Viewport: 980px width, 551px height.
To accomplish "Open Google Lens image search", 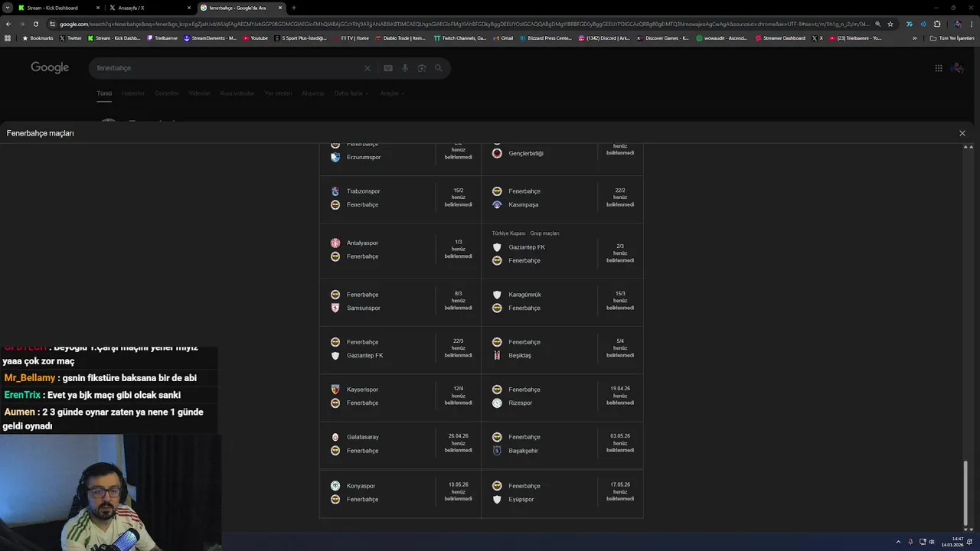I will 422,68.
